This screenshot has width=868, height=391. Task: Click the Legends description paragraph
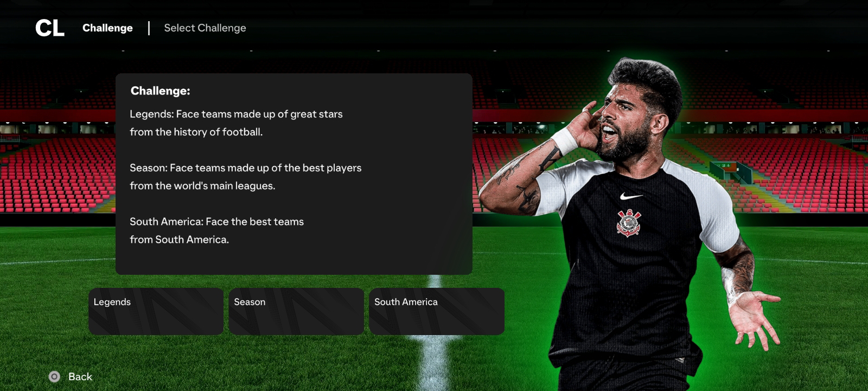[x=236, y=123]
